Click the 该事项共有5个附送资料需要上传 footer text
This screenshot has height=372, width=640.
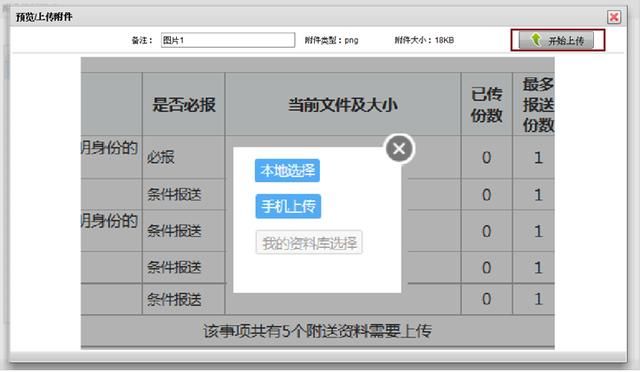click(x=318, y=331)
